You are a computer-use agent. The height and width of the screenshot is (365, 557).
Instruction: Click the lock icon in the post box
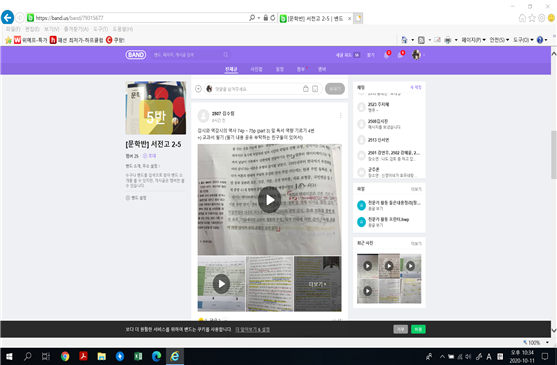(305, 89)
